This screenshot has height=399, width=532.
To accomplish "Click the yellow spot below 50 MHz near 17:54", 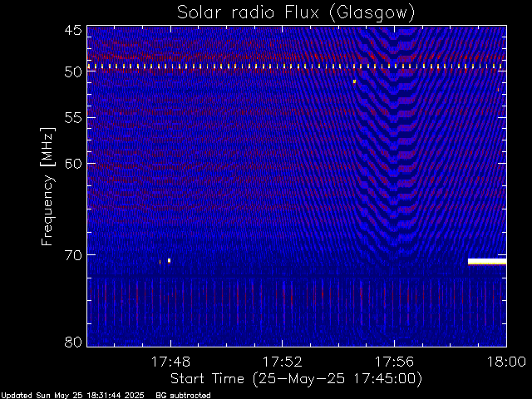I will point(354,81).
